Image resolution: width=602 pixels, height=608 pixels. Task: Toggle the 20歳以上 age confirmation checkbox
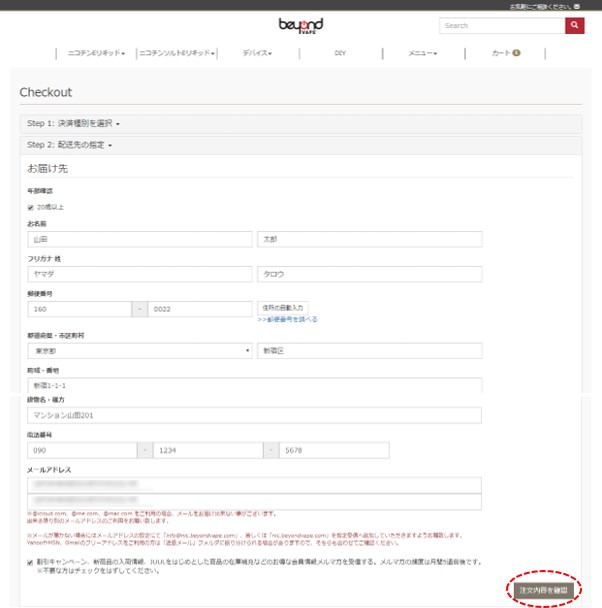click(x=31, y=207)
